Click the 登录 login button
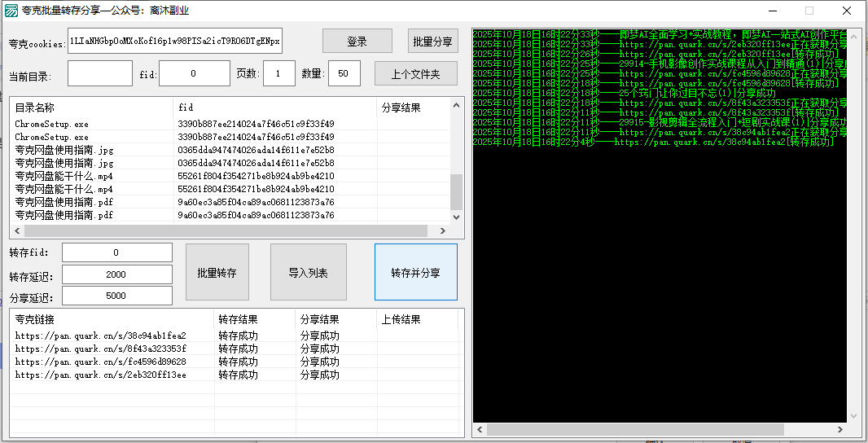 (357, 42)
